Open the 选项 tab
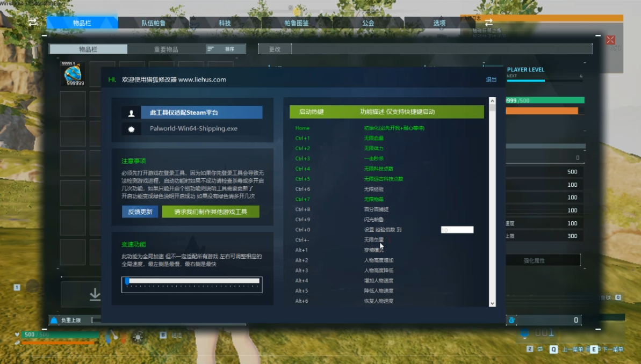Screen dimensions: 641x364 click(x=440, y=23)
